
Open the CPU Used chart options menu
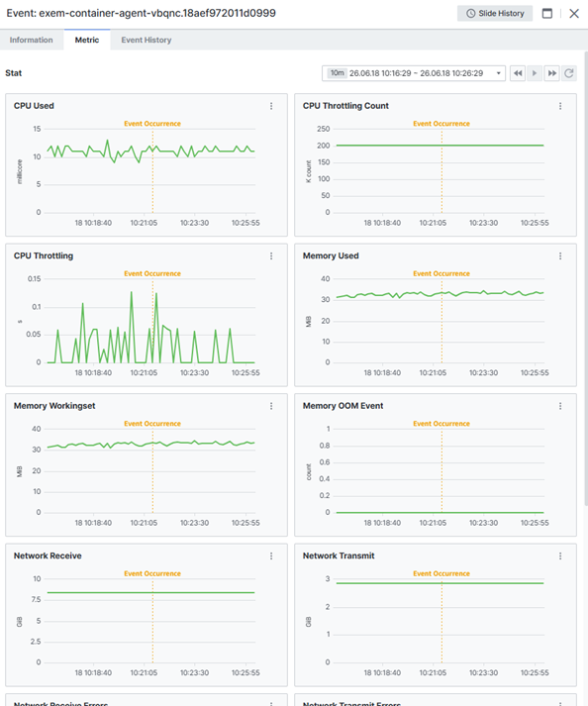[x=271, y=106]
